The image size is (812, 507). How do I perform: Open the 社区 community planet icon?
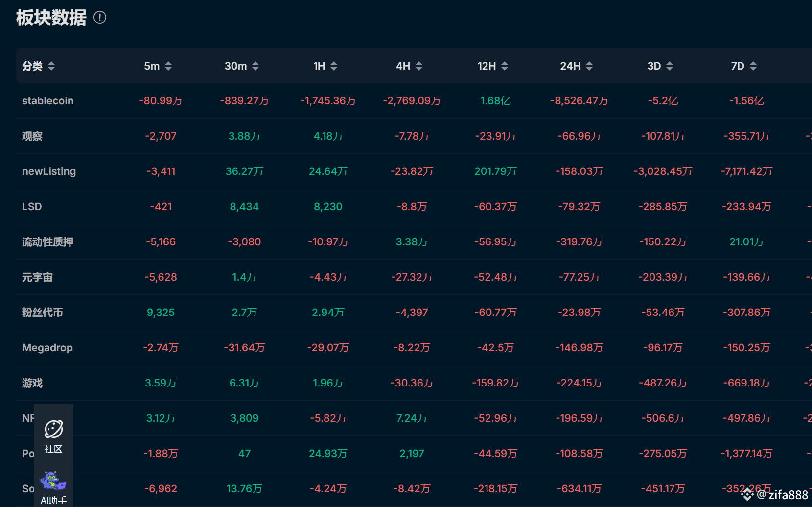pyautogui.click(x=53, y=429)
